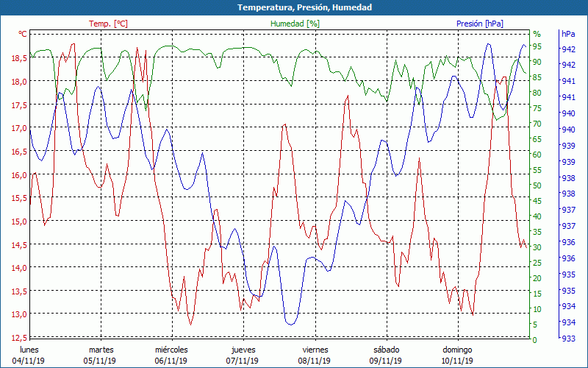Click the 50 humidity axis tick

point(537,185)
